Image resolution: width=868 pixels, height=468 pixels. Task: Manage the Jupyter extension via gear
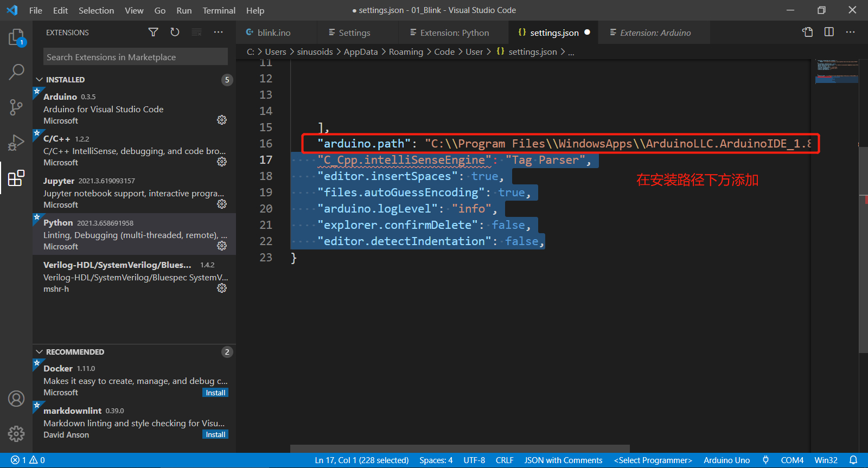(222, 204)
